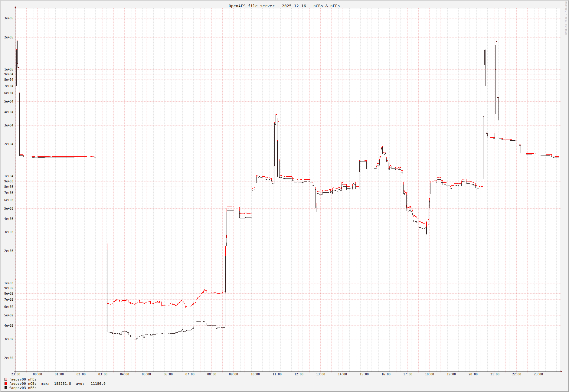
Task: Click the black faepsv03 nFEs legend swatch
Action: pos(6,388)
